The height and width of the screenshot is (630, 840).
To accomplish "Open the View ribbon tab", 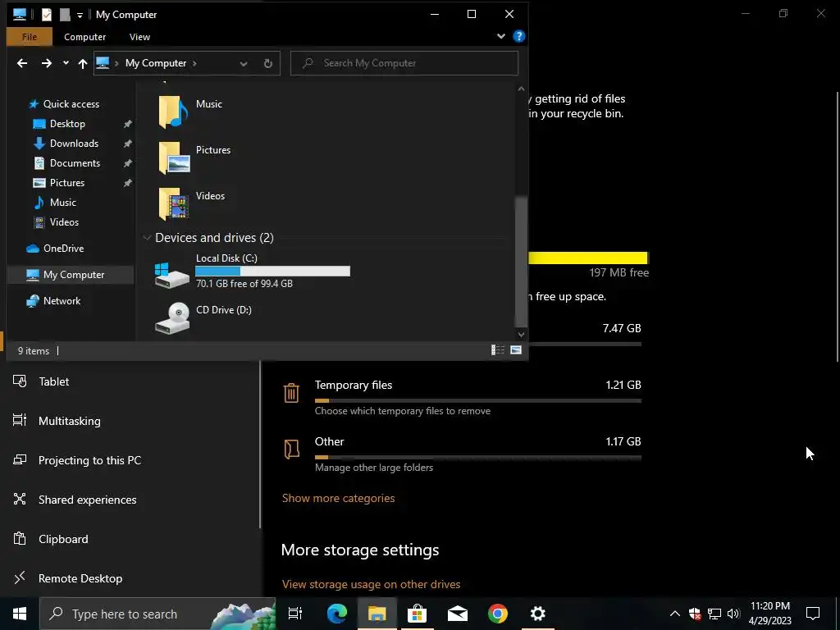I will click(139, 37).
